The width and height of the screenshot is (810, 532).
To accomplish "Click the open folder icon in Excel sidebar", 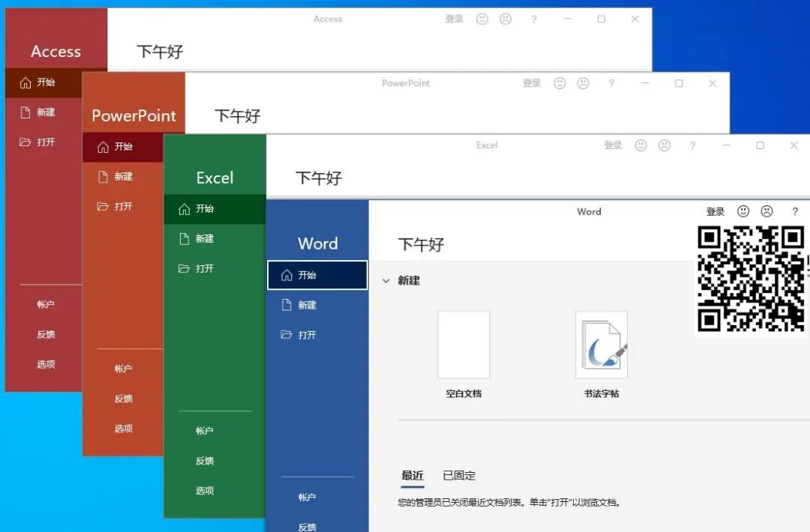I will pos(184,268).
